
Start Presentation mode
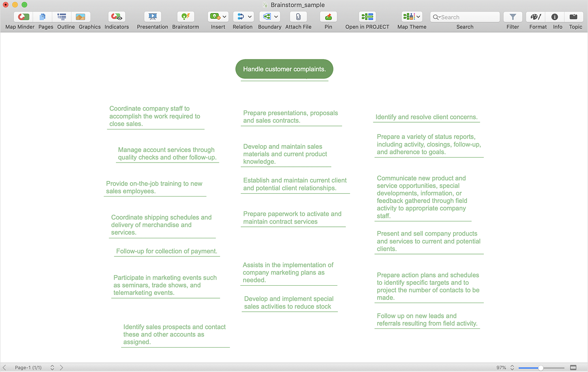[x=152, y=17]
